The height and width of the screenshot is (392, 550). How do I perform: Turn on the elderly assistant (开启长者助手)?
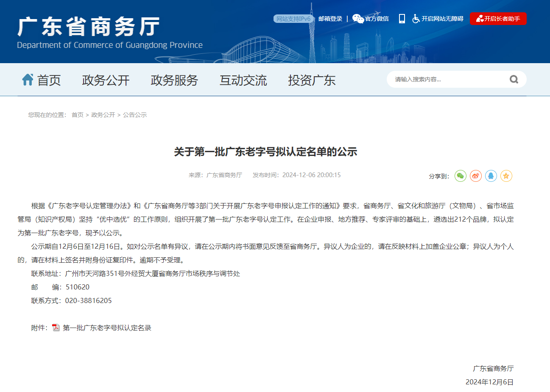[498, 19]
